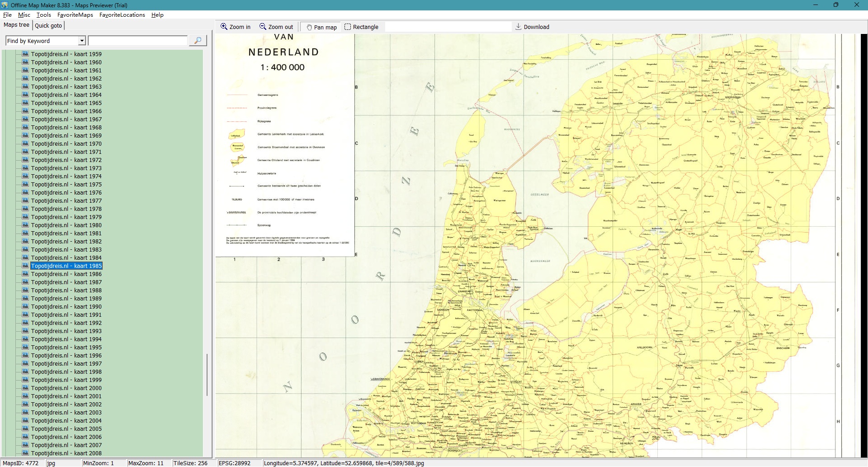Click the Zoom in magnifier icon
Screen dimensions: 868x467
(x=224, y=27)
